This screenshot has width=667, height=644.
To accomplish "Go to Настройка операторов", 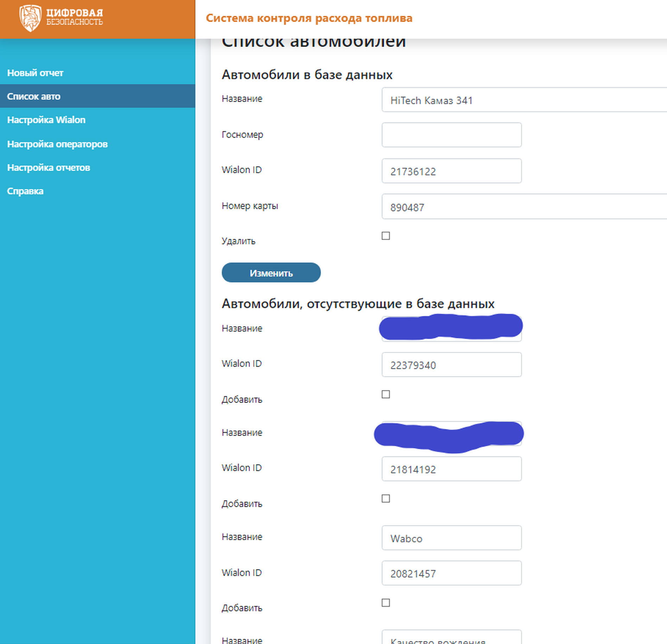I will [57, 144].
